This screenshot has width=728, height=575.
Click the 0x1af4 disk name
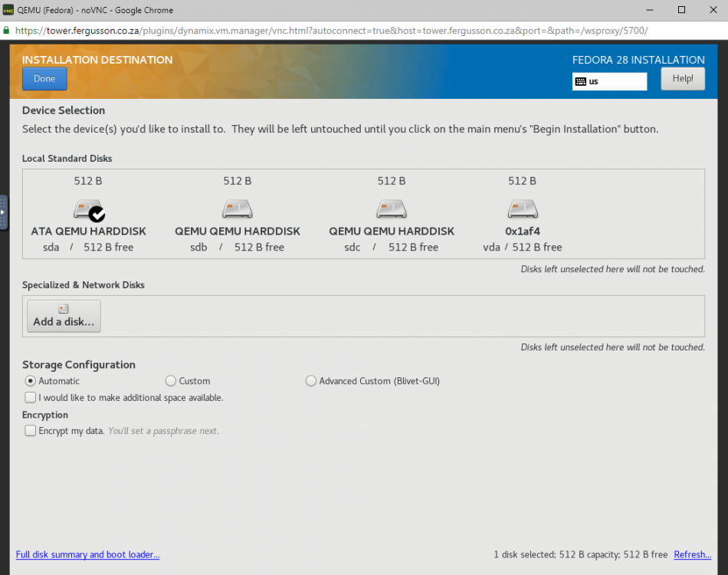click(523, 232)
